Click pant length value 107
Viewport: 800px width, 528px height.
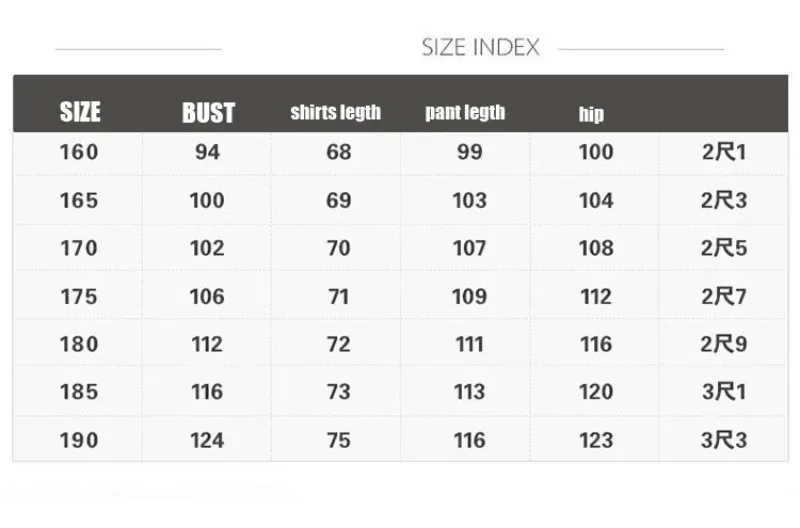469,248
